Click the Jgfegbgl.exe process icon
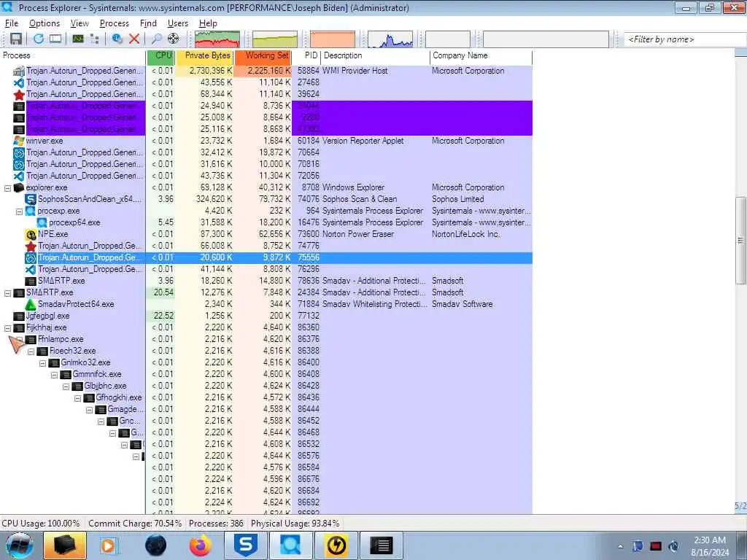747x560 pixels. pyautogui.click(x=18, y=316)
